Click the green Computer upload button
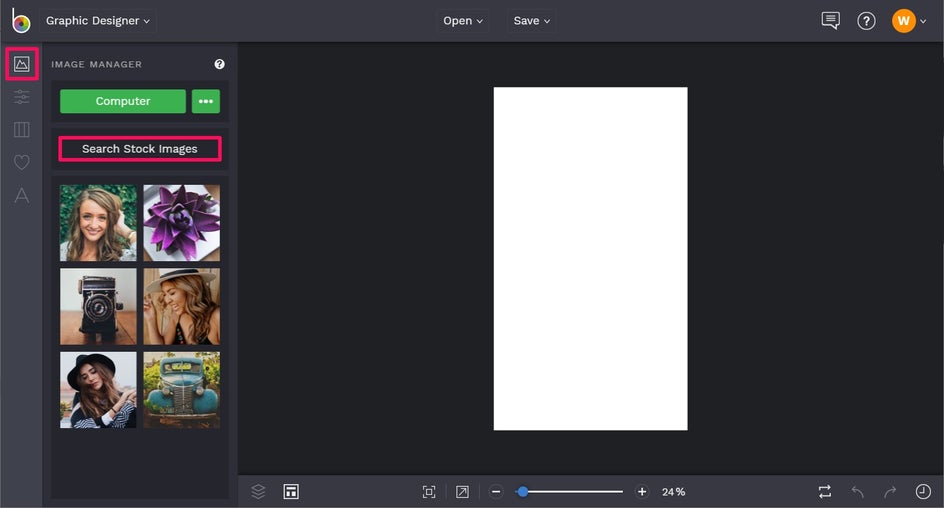944x508 pixels. [x=123, y=101]
